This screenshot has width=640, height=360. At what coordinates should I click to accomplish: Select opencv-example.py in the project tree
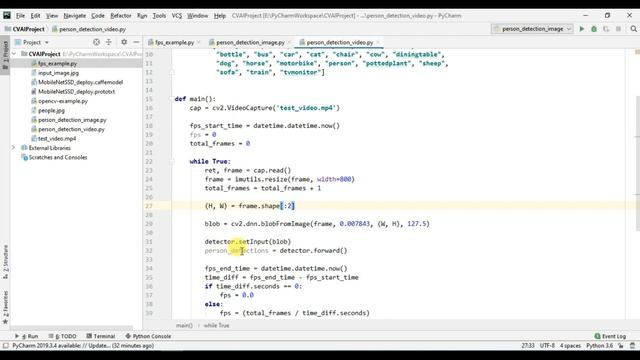pos(63,101)
